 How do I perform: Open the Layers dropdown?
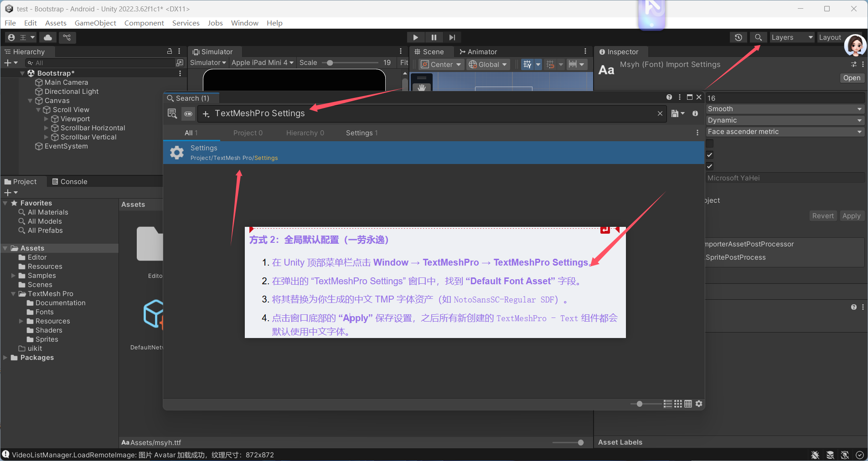[x=792, y=37]
